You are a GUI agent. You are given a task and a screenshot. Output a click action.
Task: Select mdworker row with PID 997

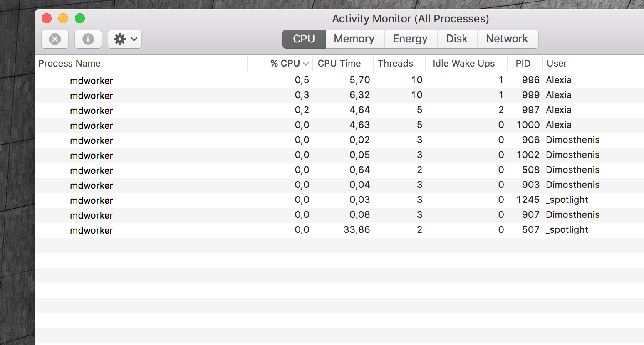click(339, 111)
